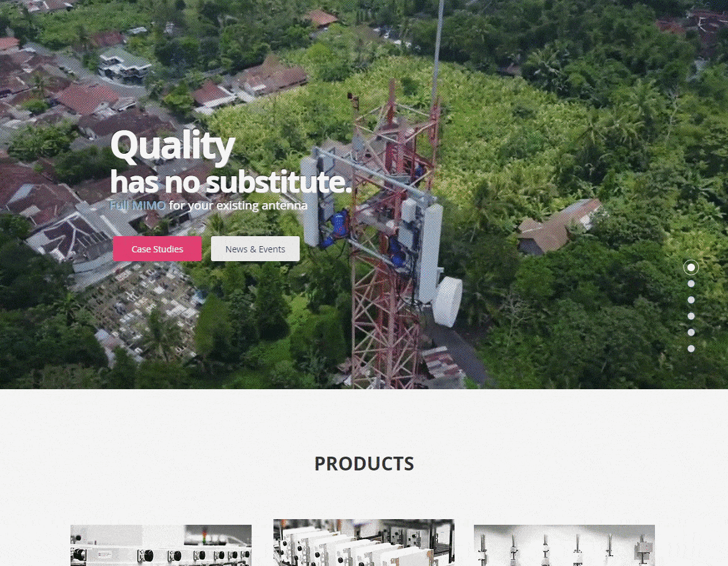Open the middle product thumbnail of white modules
The image size is (728, 566).
pyautogui.click(x=364, y=543)
